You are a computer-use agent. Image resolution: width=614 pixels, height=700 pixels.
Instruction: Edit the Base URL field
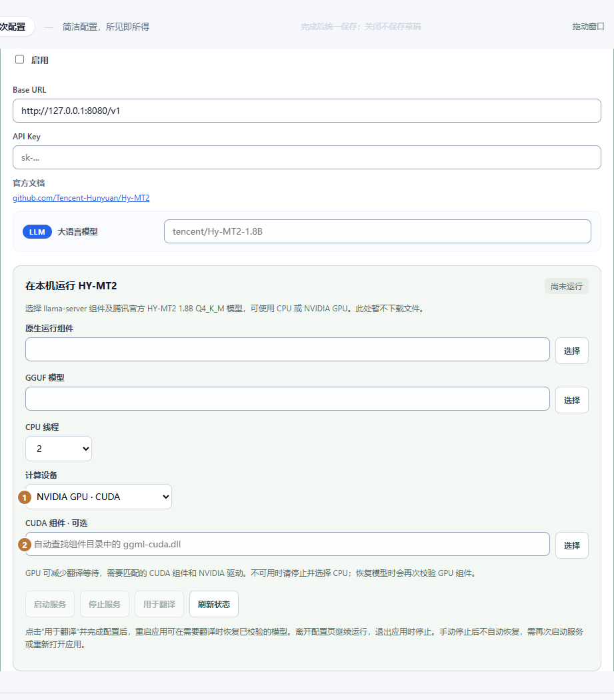[x=307, y=111]
